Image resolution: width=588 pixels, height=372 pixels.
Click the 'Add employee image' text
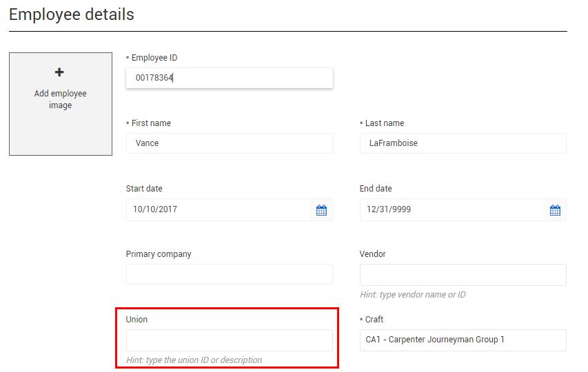pos(61,99)
